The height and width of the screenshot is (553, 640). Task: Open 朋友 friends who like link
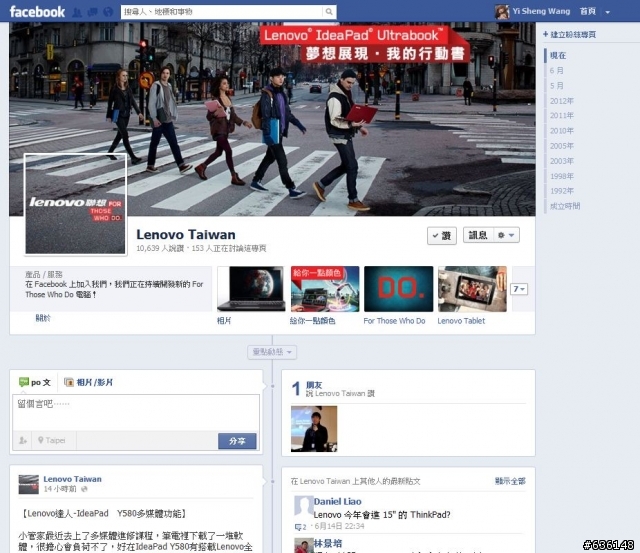click(x=314, y=384)
